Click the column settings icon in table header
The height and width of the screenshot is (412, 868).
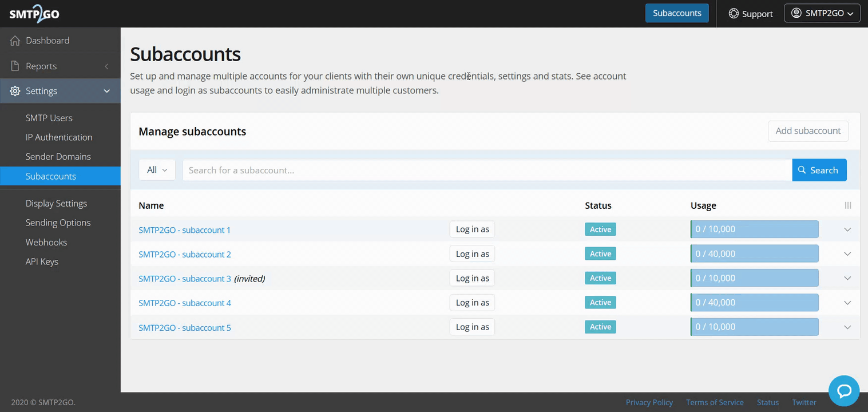pos(847,205)
